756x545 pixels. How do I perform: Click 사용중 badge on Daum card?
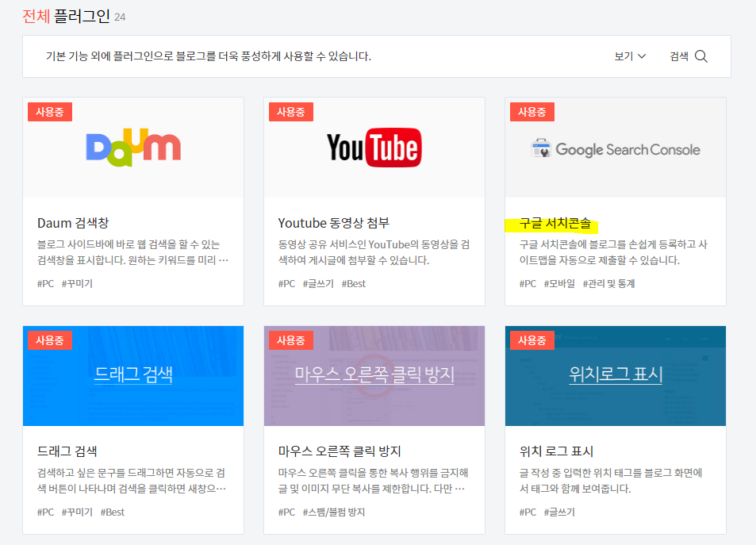[50, 112]
